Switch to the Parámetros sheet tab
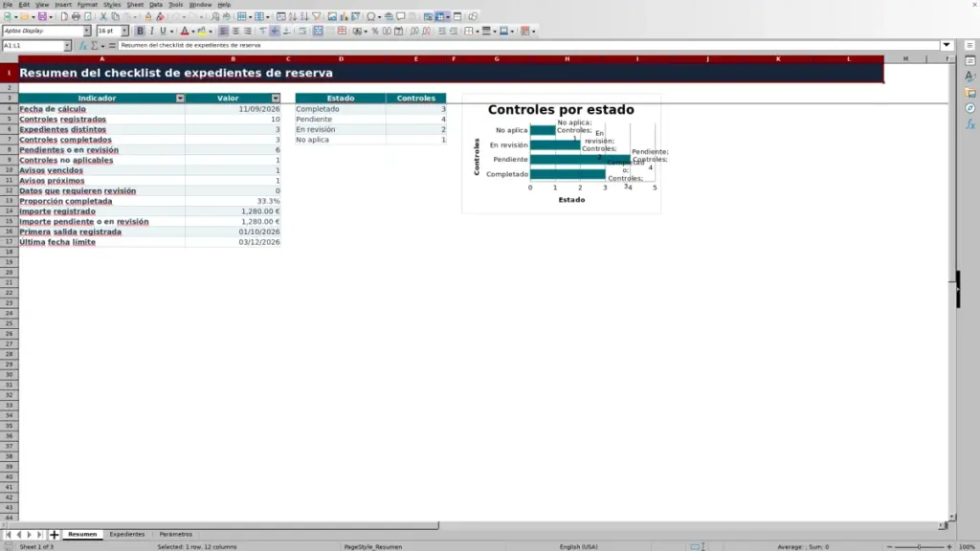This screenshot has width=980, height=551. [176, 535]
